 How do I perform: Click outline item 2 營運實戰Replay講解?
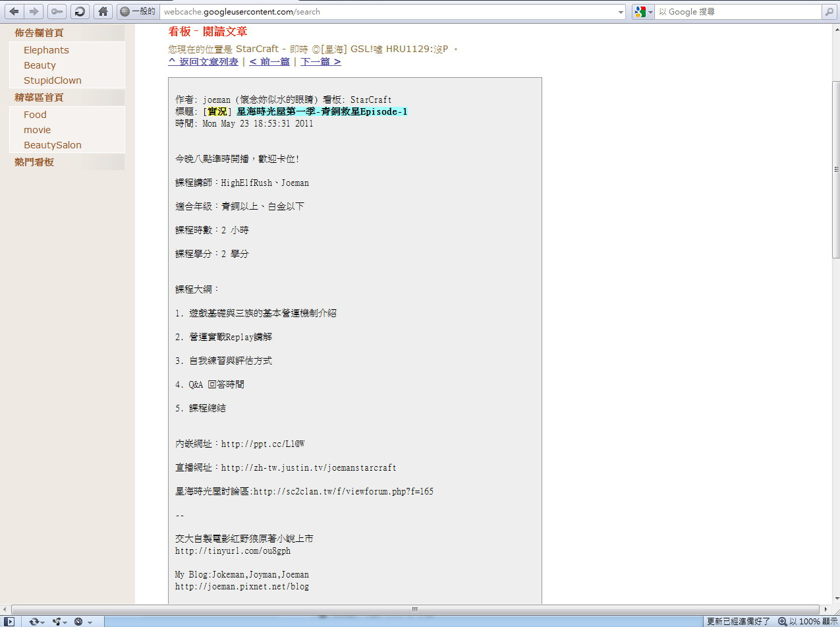(224, 337)
